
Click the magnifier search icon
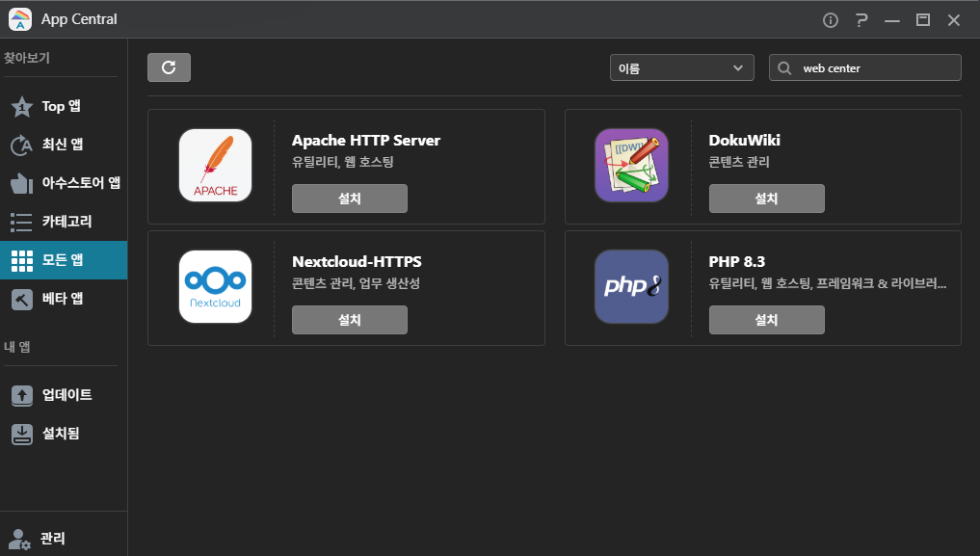click(784, 68)
